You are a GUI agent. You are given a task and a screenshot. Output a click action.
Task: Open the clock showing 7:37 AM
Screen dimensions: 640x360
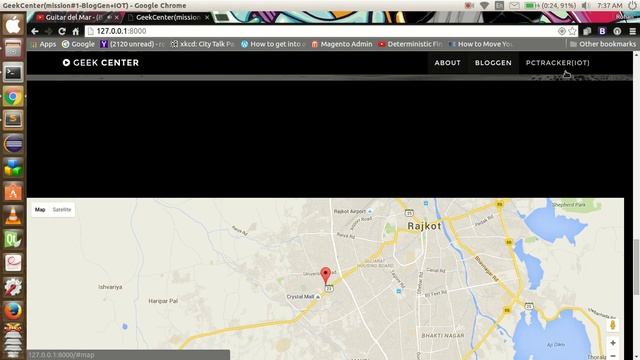tap(609, 5)
